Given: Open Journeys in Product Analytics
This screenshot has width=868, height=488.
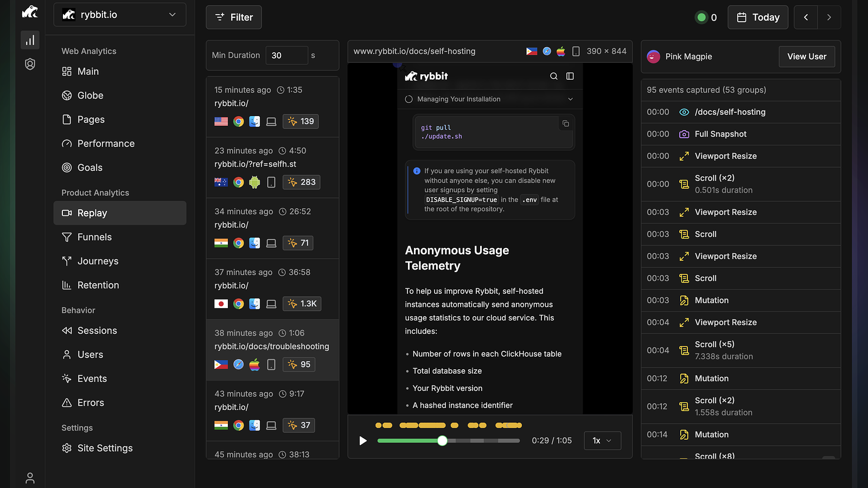Looking at the screenshot, I should coord(120,261).
